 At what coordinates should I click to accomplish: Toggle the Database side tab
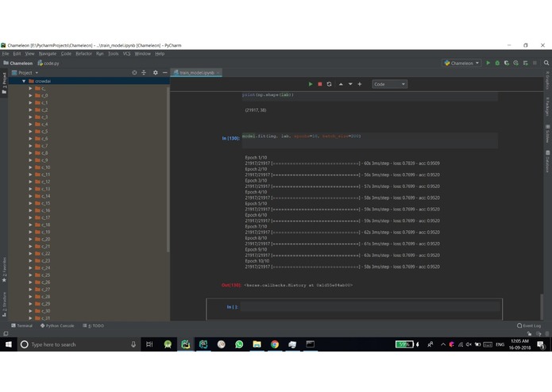[548, 162]
